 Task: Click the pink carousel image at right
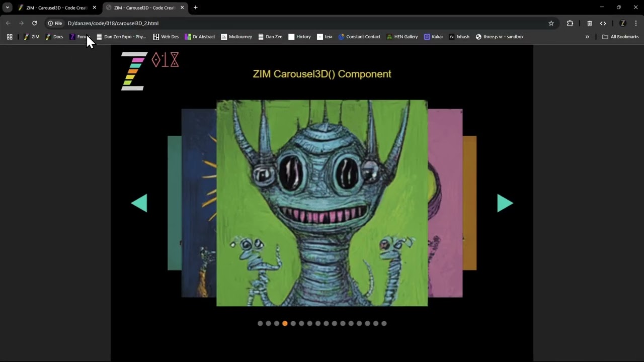point(445,203)
